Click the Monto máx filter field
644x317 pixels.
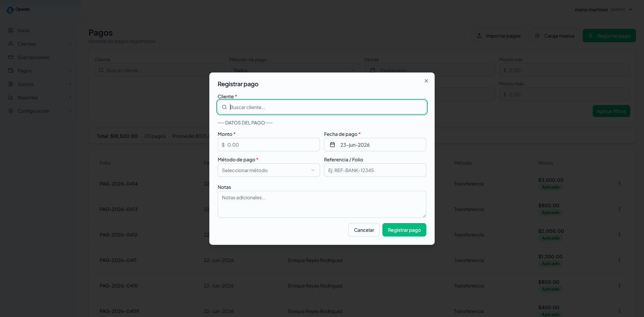tap(565, 94)
